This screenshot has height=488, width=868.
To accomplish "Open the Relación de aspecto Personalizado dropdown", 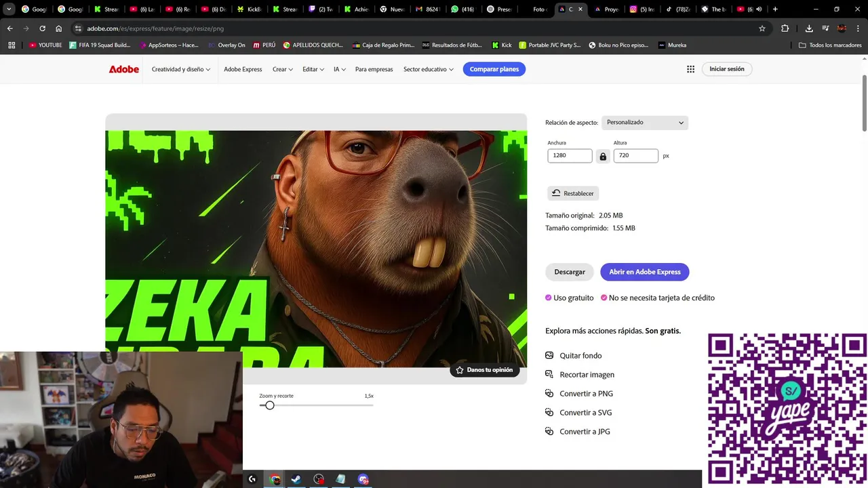I will pyautogui.click(x=645, y=123).
